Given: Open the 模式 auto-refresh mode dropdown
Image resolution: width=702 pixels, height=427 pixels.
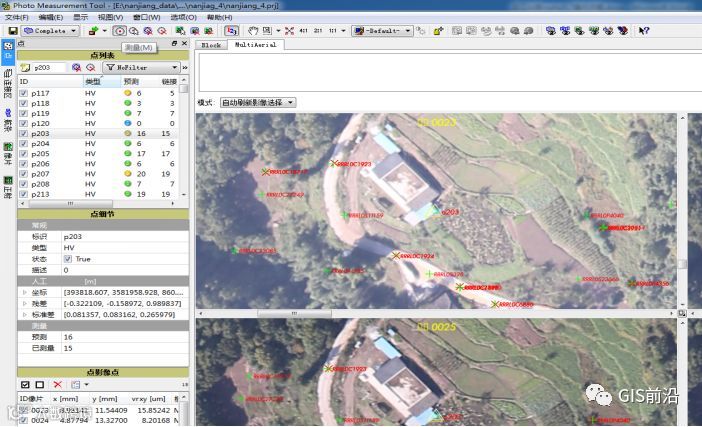Looking at the screenshot, I should point(257,102).
